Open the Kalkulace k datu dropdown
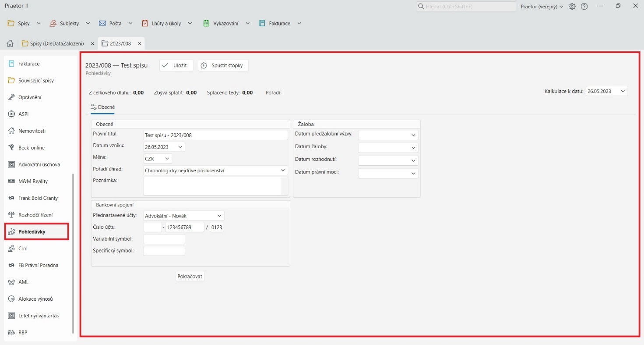The image size is (644, 345). (623, 91)
